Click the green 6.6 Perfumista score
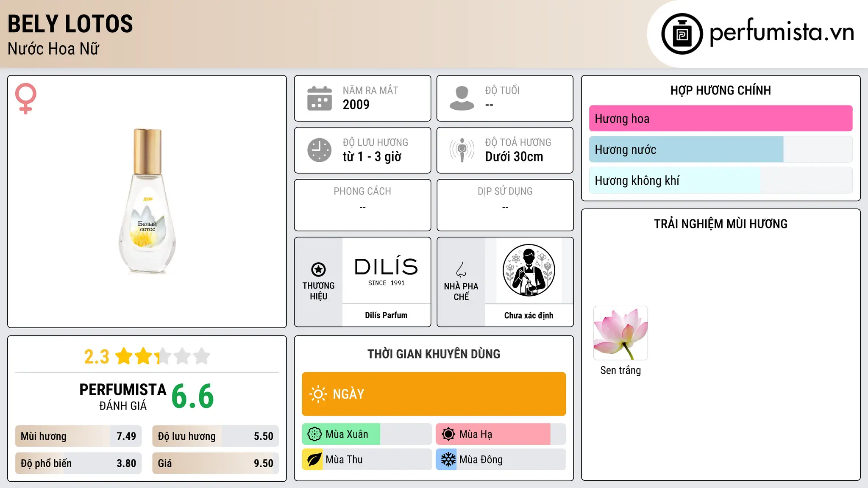Image resolution: width=868 pixels, height=488 pixels. [193, 396]
